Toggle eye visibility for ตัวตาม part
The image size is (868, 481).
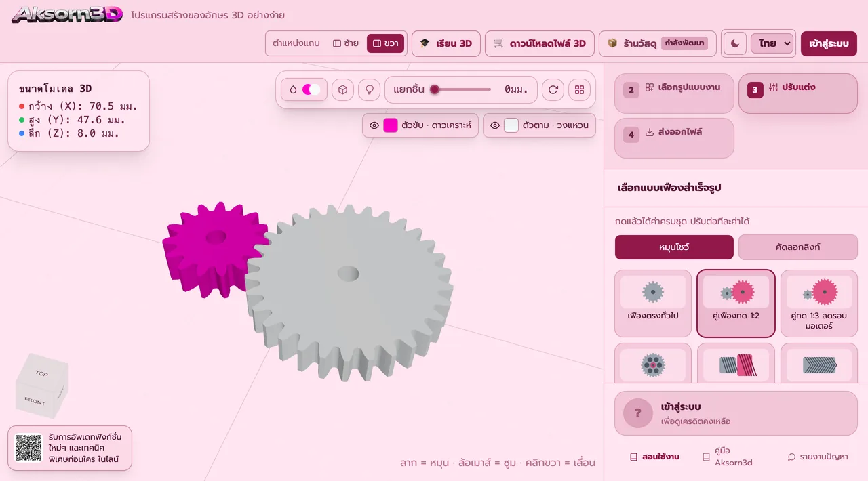495,125
